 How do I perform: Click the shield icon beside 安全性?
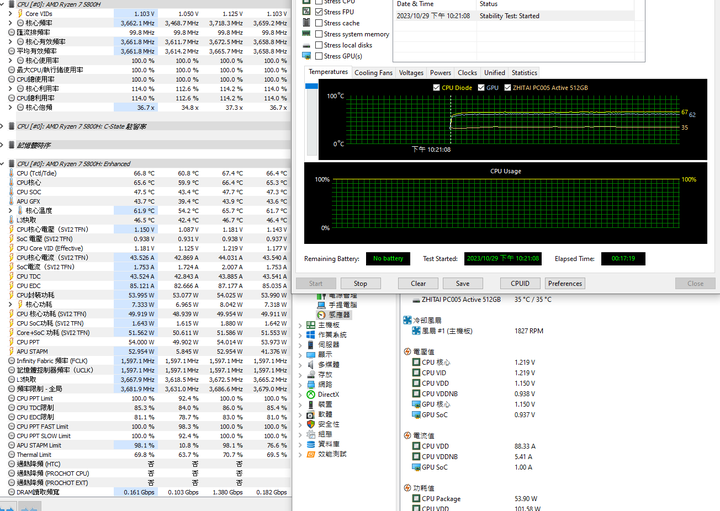[311, 424]
